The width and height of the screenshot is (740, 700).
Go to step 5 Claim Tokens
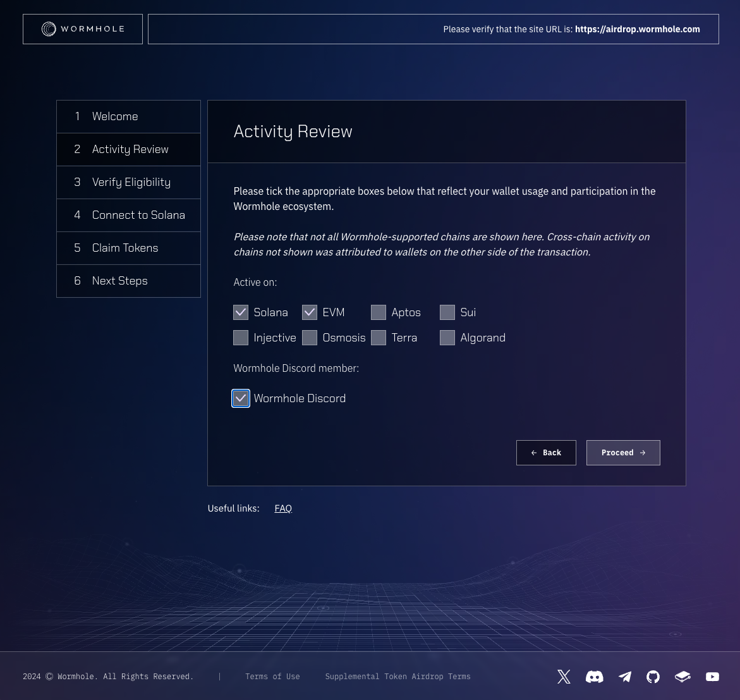pos(128,248)
